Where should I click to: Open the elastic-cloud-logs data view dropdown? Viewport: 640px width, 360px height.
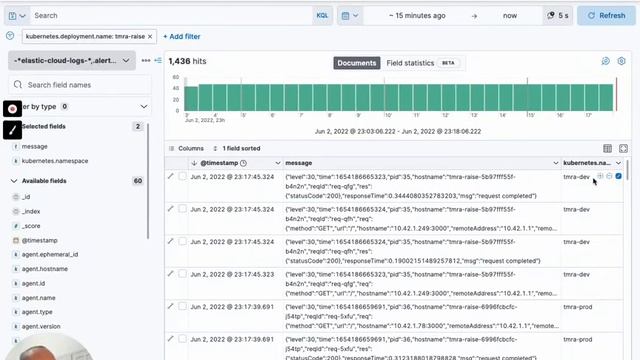pyautogui.click(x=72, y=60)
